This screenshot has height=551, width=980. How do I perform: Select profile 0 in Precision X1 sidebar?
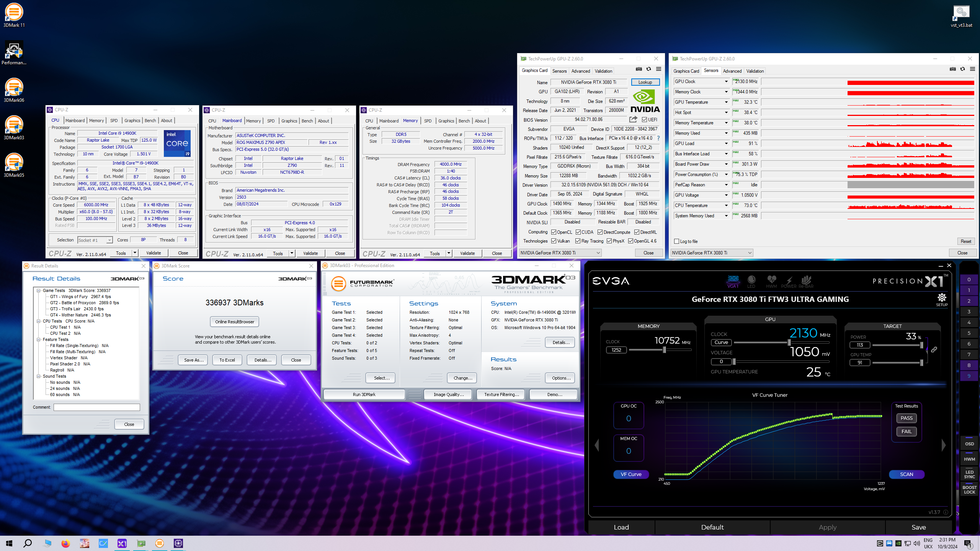click(969, 280)
